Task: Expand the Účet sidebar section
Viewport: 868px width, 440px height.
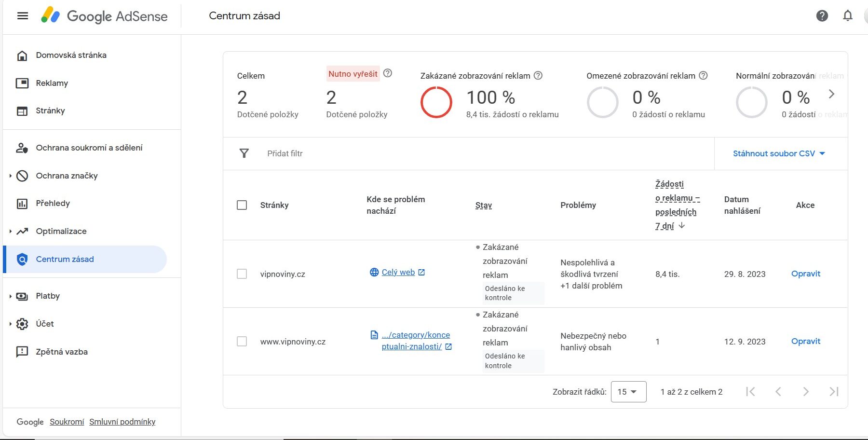Action: click(10, 324)
